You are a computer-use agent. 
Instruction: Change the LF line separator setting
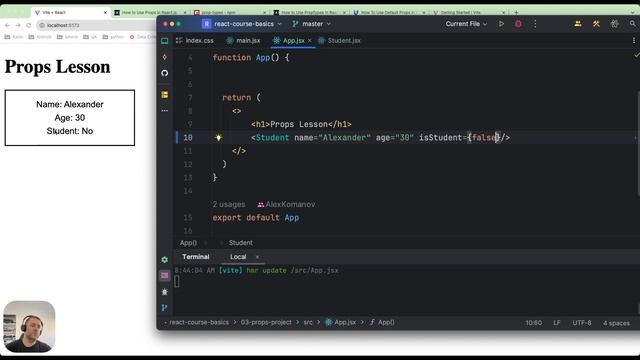557,323
